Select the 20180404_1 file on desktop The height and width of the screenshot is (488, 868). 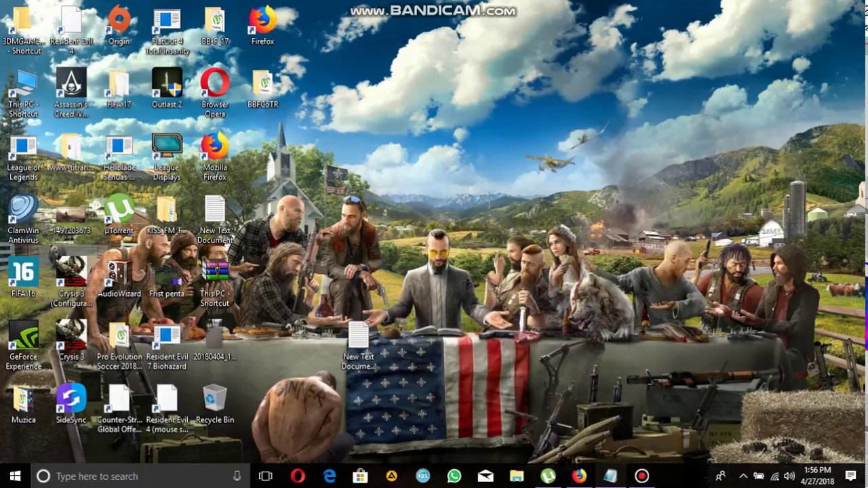point(215,341)
